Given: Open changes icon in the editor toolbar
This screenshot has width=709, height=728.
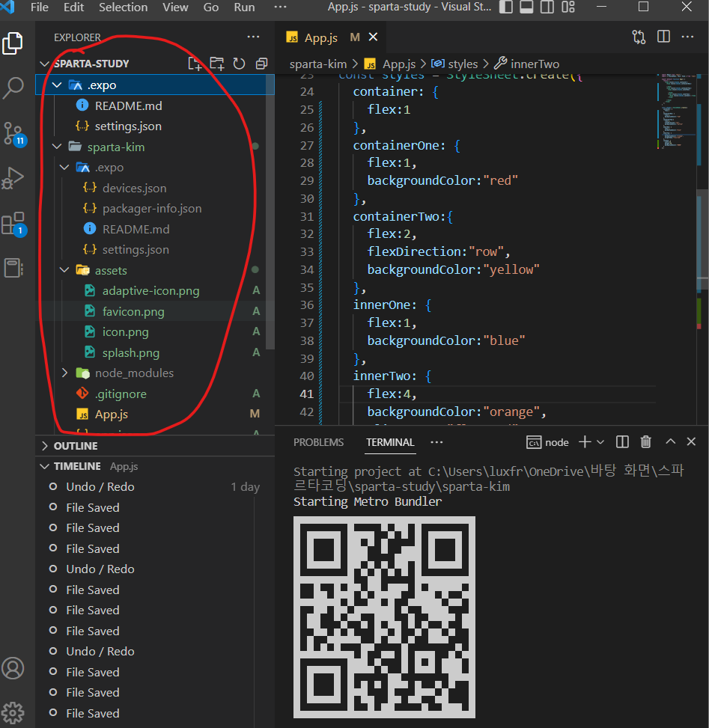Looking at the screenshot, I should pyautogui.click(x=639, y=37).
